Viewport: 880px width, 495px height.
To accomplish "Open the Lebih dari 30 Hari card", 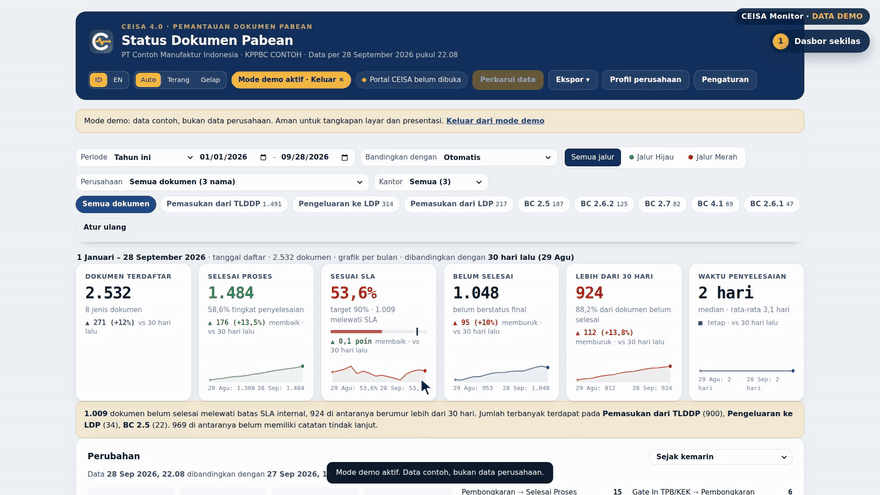I will coord(624,332).
